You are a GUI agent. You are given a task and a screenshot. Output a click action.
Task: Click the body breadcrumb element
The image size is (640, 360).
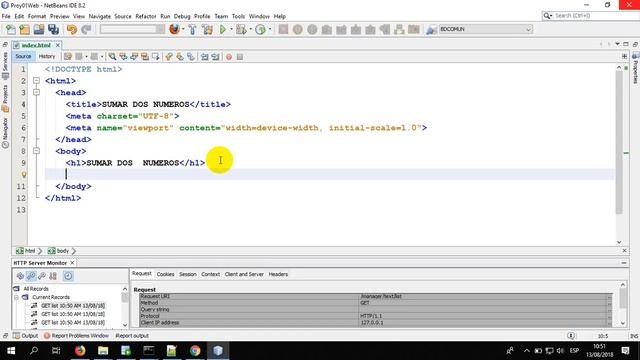(58, 251)
